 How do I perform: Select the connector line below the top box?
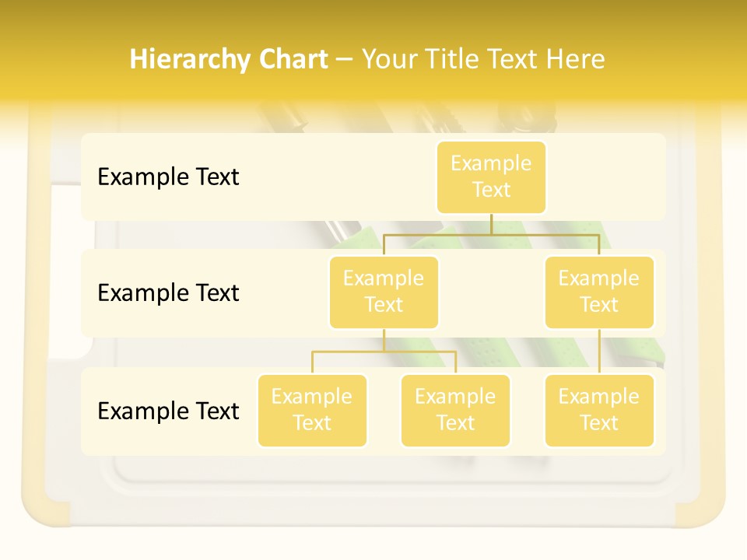491,224
